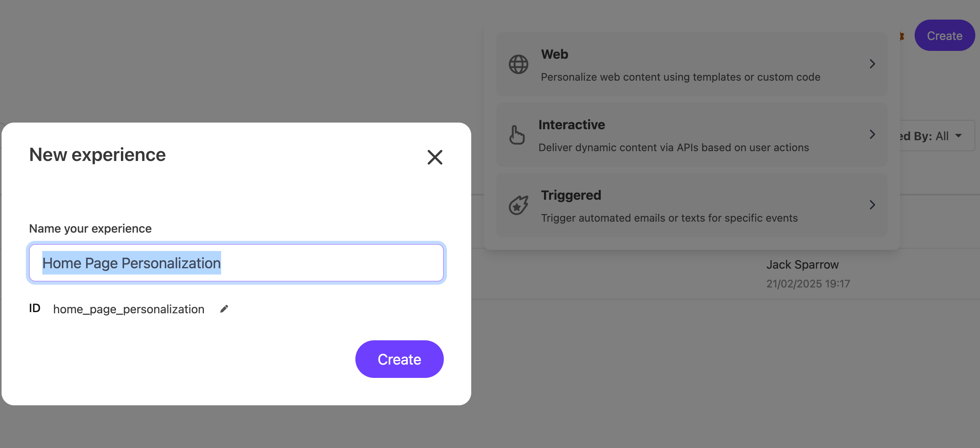The height and width of the screenshot is (448, 980).
Task: Select the Interactive experience type title
Action: (x=571, y=125)
